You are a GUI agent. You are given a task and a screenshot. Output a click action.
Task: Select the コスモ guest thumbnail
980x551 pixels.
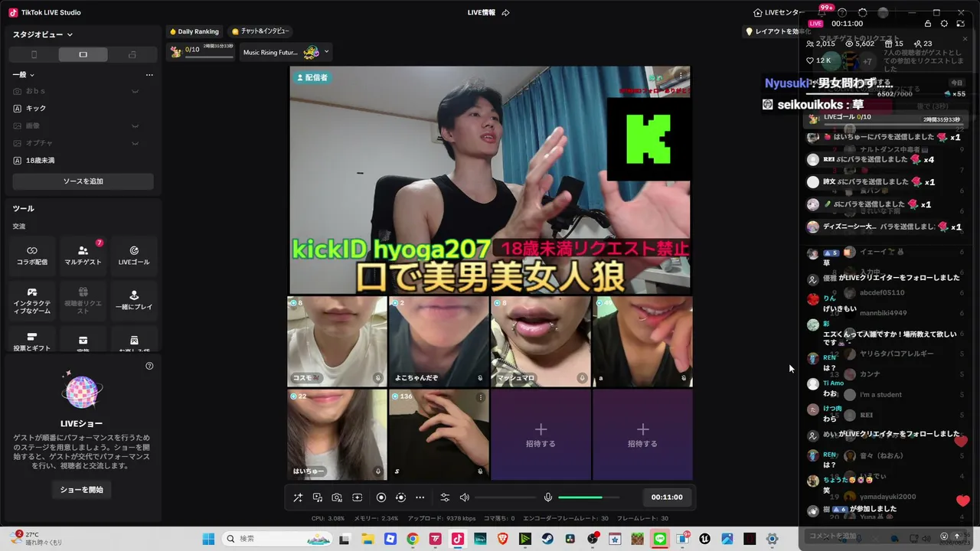pyautogui.click(x=337, y=341)
